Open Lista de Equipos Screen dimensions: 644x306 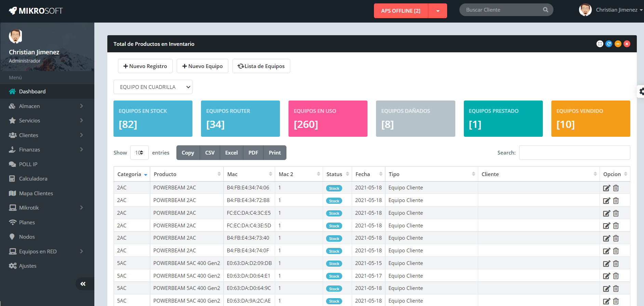click(x=261, y=66)
